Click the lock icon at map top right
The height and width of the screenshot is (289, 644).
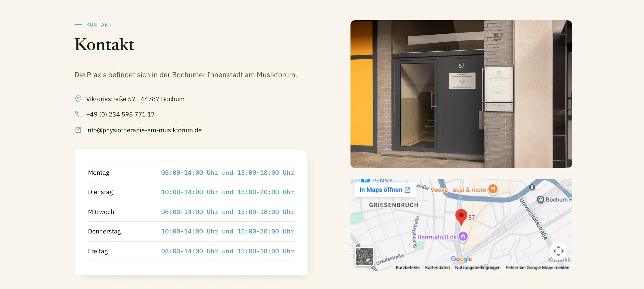click(532, 187)
